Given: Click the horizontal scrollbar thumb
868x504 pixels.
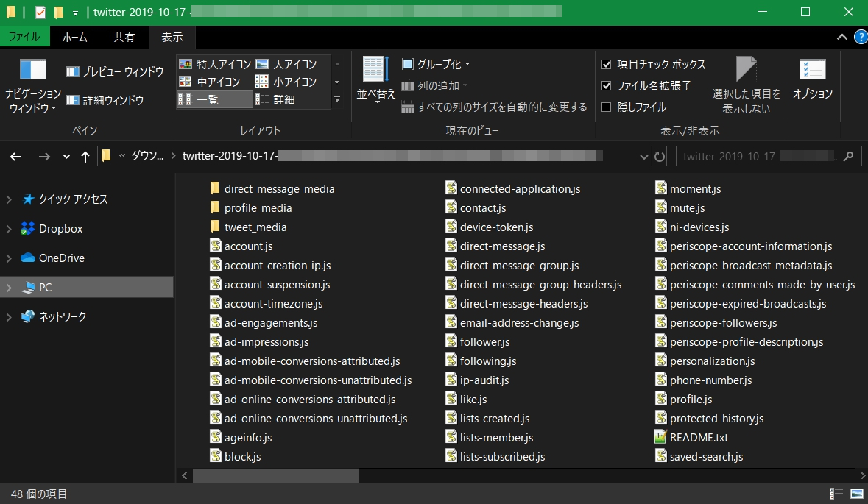Looking at the screenshot, I should point(275,475).
